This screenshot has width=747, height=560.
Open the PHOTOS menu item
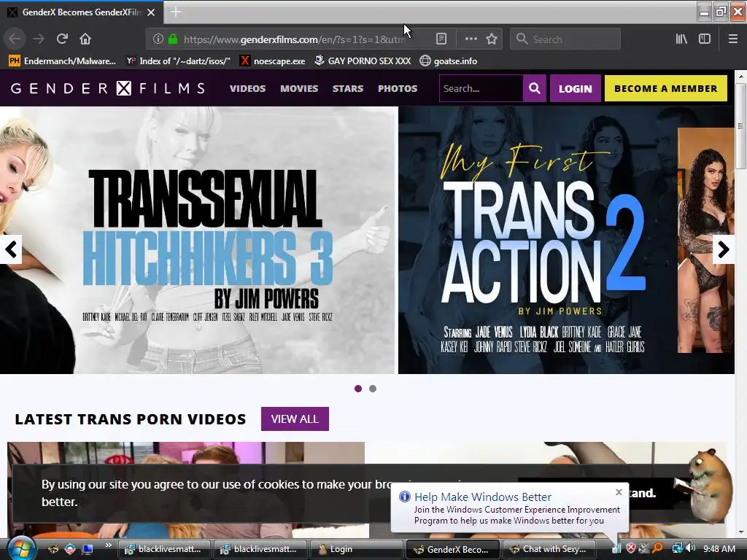point(398,88)
